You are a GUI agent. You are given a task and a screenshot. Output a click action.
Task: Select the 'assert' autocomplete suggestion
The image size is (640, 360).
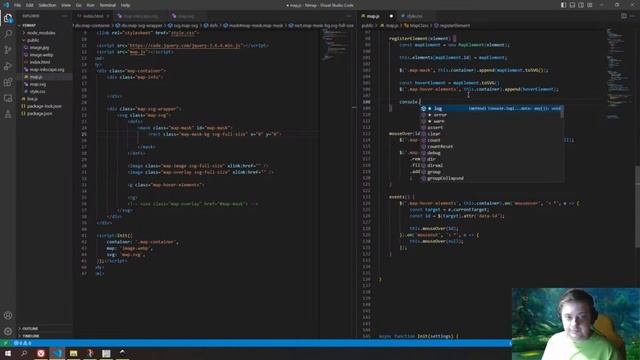pos(491,128)
